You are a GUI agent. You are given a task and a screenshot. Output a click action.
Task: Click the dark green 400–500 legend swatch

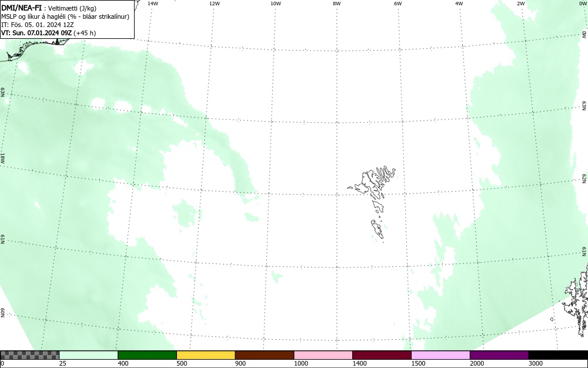pyautogui.click(x=147, y=355)
